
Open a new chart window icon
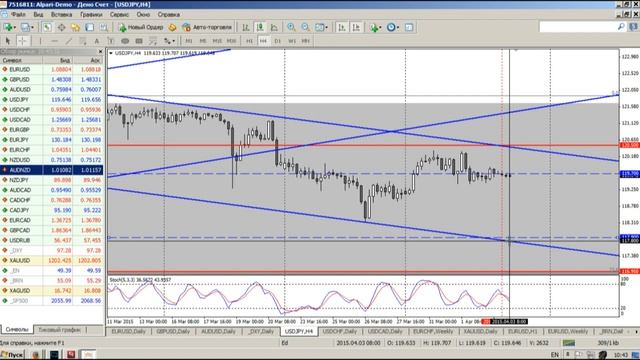click(7, 27)
